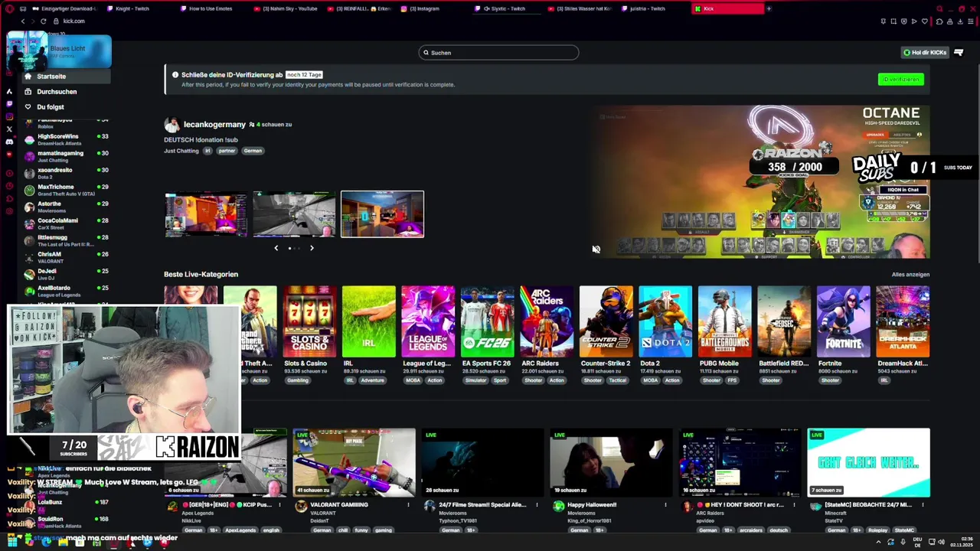This screenshot has height=551, width=980.
Task: Click the ID verifizieren green button
Action: 900,80
